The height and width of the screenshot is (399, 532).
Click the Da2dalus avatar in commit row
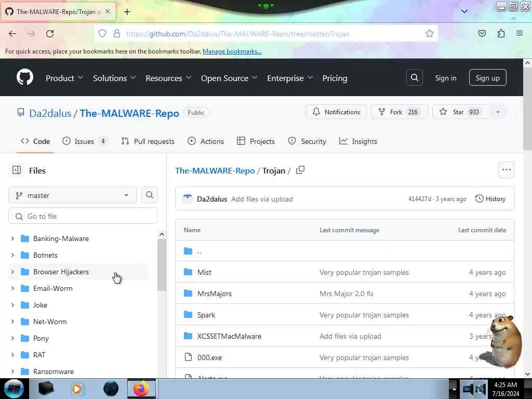187,199
